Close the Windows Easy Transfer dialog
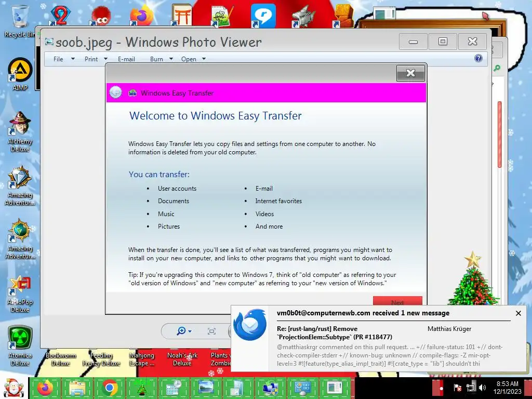This screenshot has height=399, width=532. [410, 73]
